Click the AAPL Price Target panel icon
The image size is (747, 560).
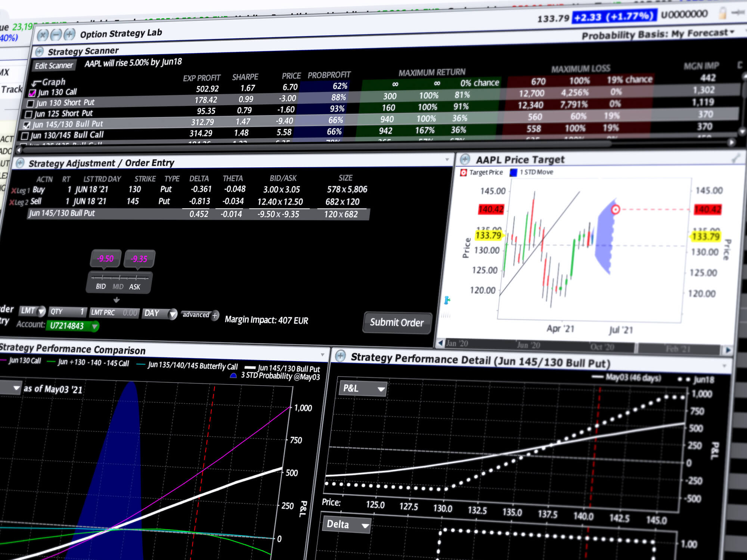pyautogui.click(x=465, y=160)
